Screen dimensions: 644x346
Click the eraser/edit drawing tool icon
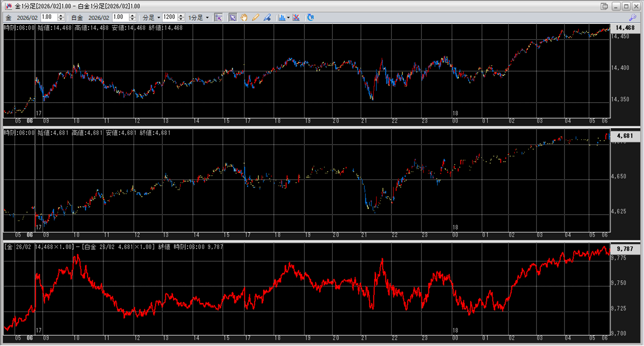267,18
